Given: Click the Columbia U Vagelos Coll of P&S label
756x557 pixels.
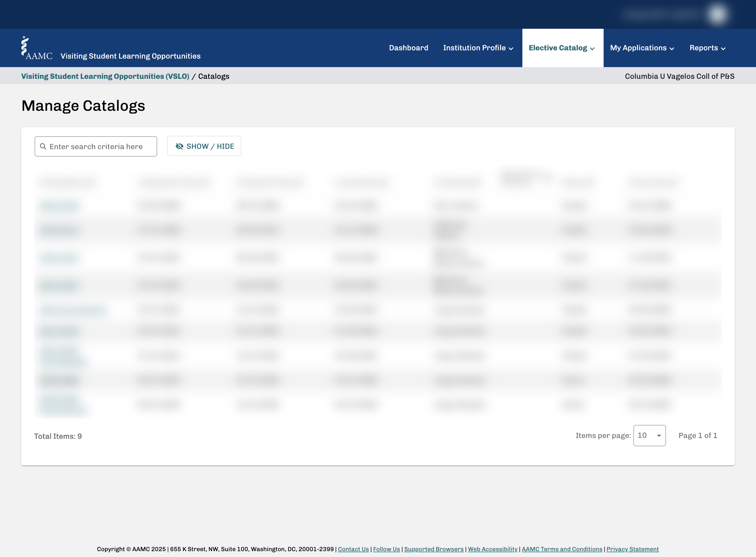Looking at the screenshot, I should tap(680, 76).
